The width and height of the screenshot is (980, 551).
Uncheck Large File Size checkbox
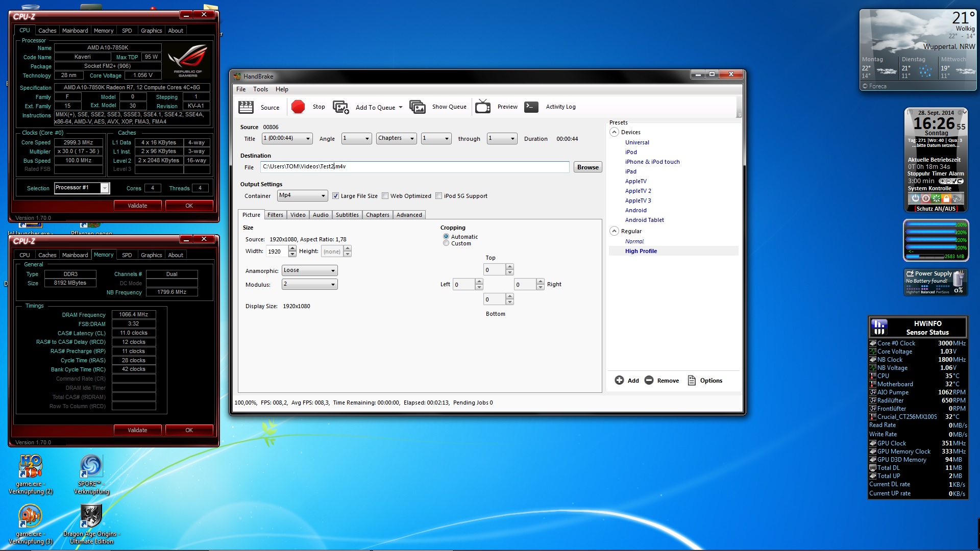[x=335, y=196]
